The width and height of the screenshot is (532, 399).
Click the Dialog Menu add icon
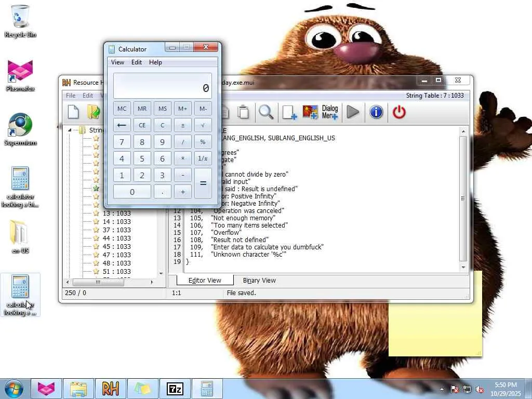coord(330,112)
